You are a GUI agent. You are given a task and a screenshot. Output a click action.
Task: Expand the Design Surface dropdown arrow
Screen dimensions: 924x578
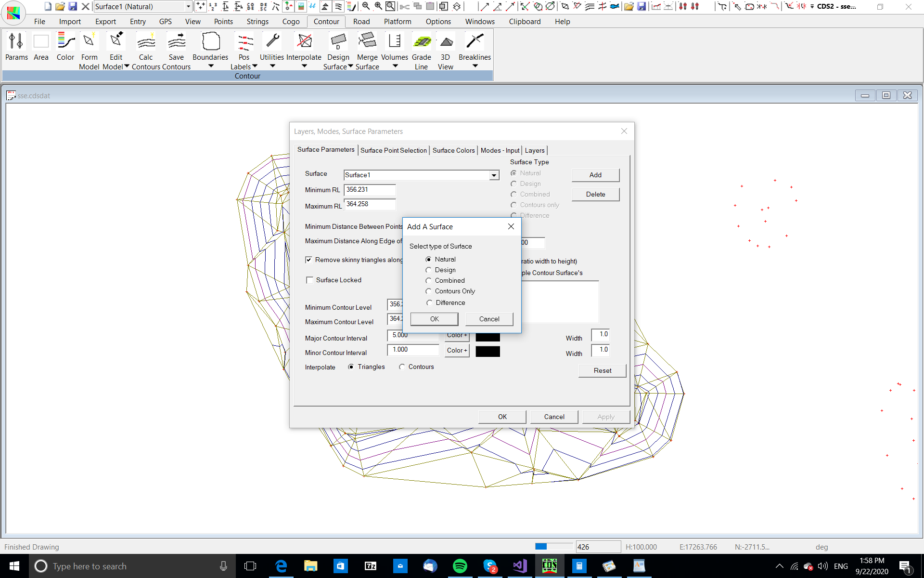click(350, 66)
